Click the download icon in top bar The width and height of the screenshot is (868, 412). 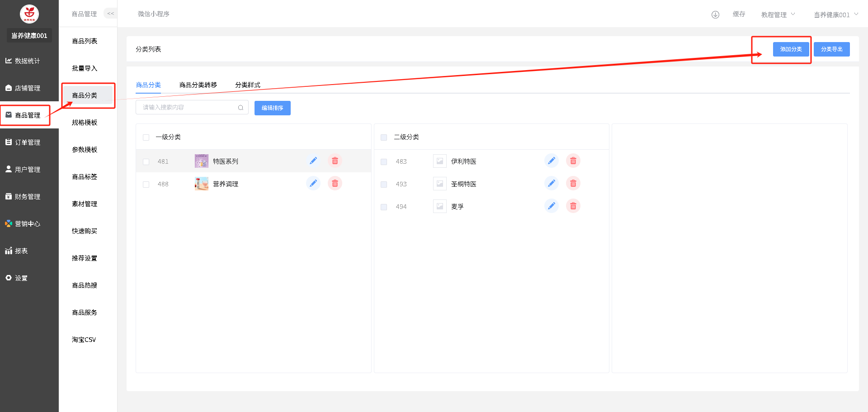click(x=715, y=14)
